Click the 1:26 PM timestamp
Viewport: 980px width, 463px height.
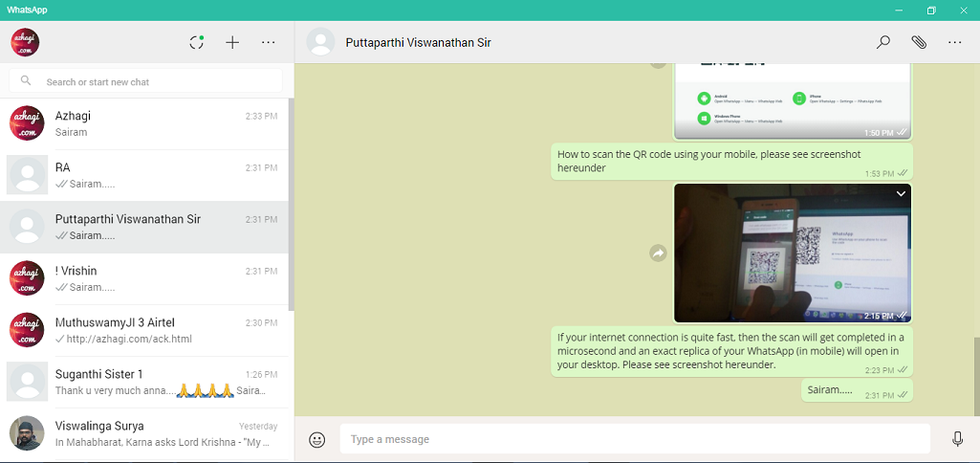point(261,375)
